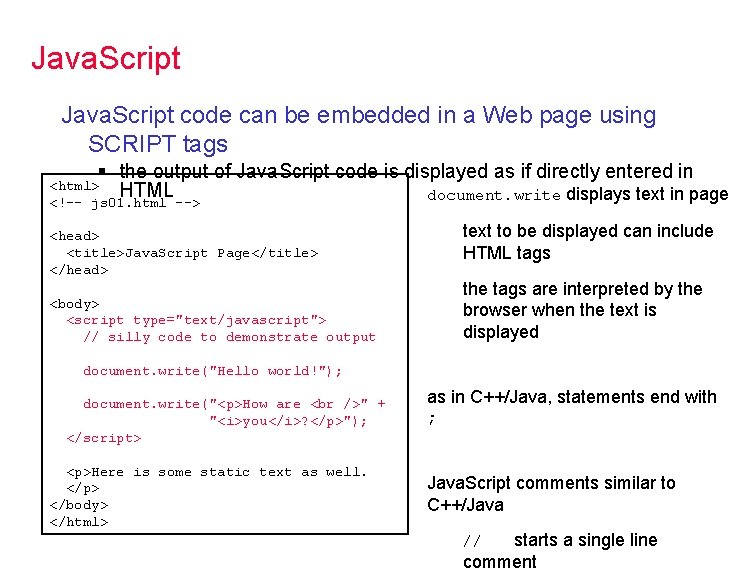This screenshot has height=576, width=756.
Task: Click the '<script type="text/javascript">' line
Action: [197, 320]
